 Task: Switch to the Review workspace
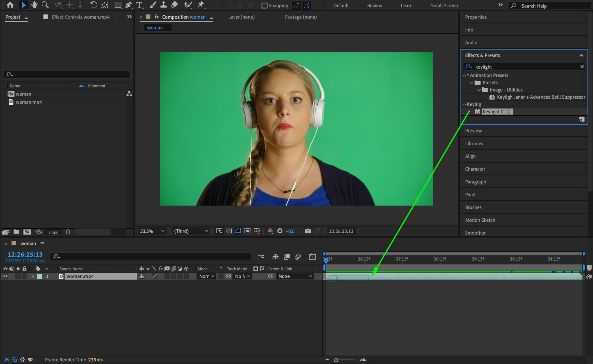(374, 5)
